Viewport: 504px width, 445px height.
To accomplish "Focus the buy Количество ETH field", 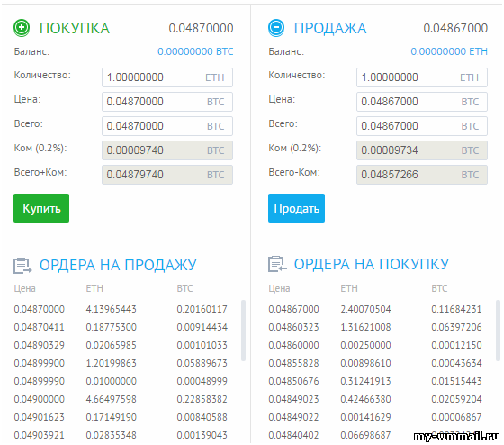I will click(x=167, y=77).
